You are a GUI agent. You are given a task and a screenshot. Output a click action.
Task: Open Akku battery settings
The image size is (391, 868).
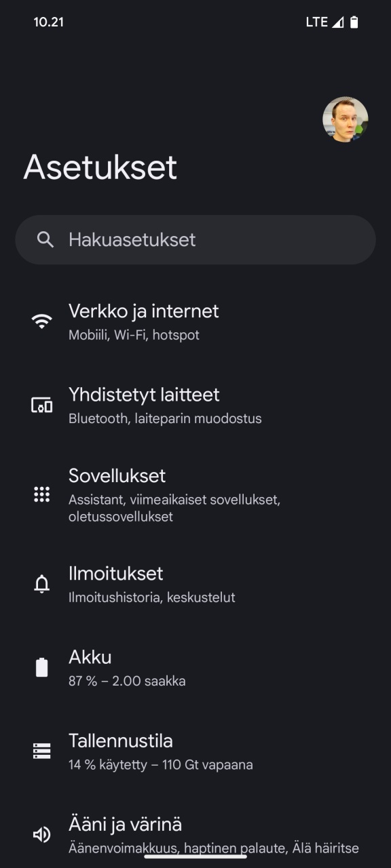point(195,668)
